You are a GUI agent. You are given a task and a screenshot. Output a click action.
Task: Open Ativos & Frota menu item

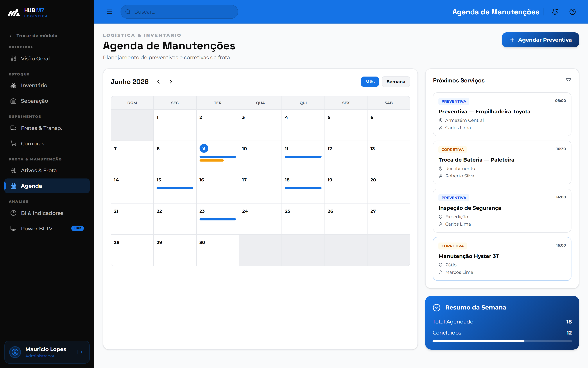[47, 170]
